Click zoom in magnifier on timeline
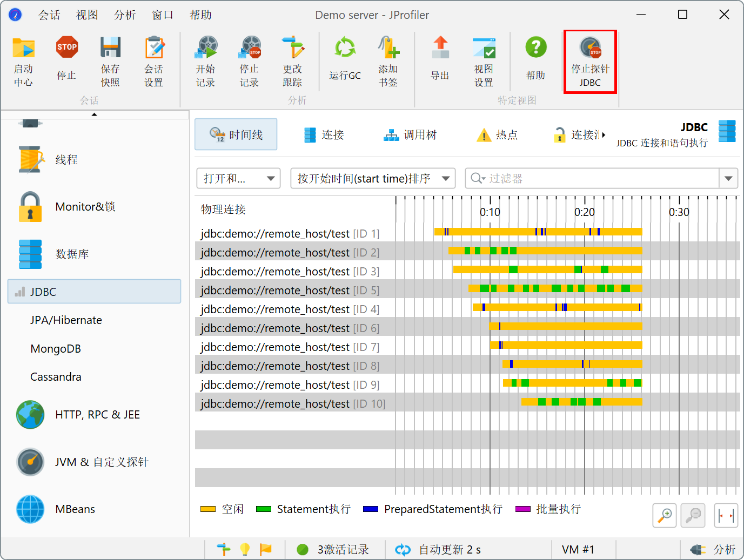Screen dimensions: 744x560 tap(665, 515)
